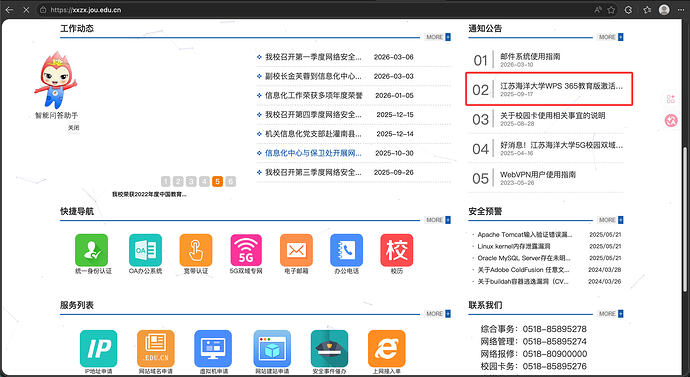Click MORE beside 安全预警 heading

pos(611,220)
